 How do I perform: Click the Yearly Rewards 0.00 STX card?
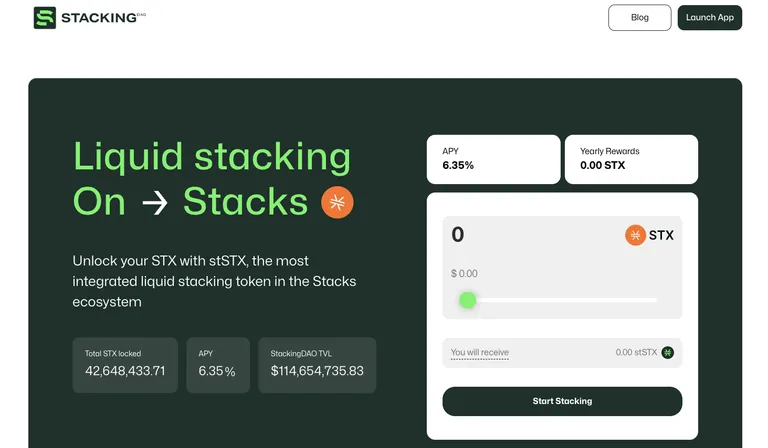631,159
